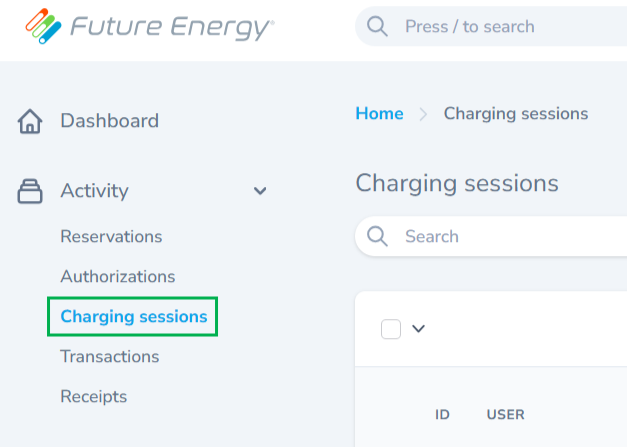
Task: Open Transactions in the sidebar
Action: click(110, 356)
